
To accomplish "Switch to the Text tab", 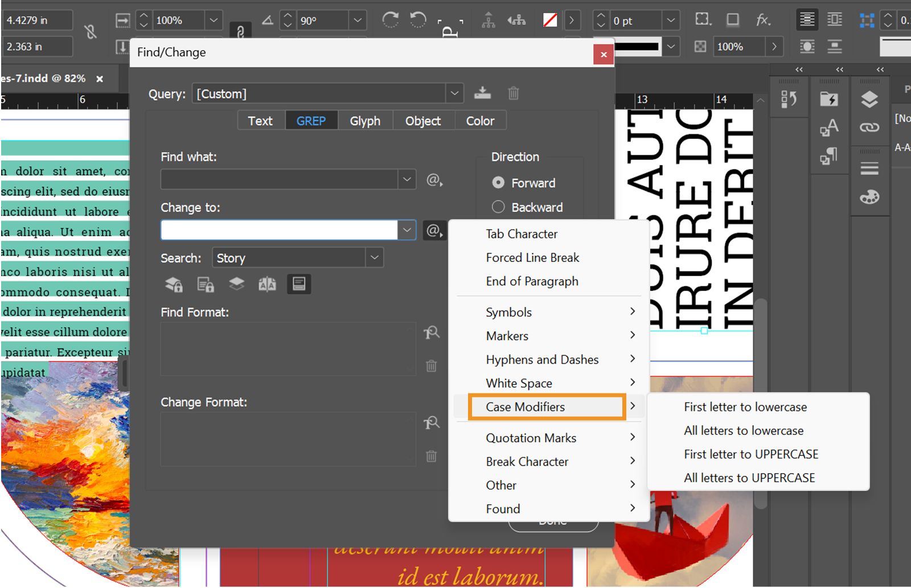I will pyautogui.click(x=260, y=121).
